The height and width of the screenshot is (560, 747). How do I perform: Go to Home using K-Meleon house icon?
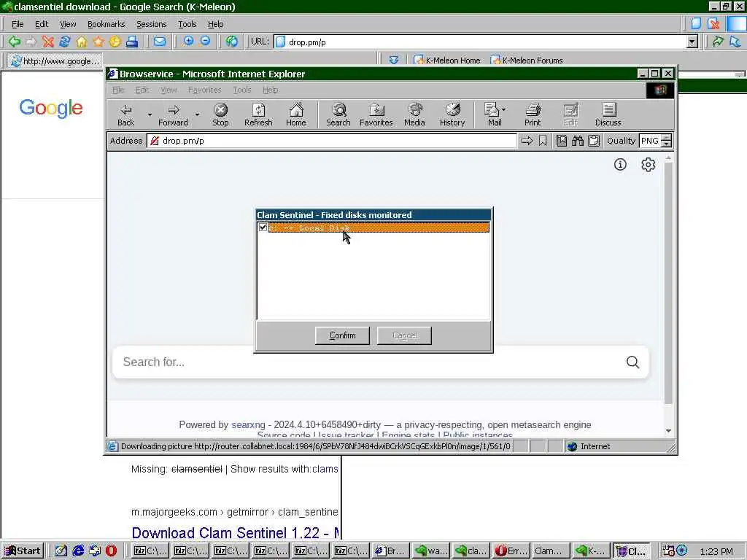tap(82, 42)
